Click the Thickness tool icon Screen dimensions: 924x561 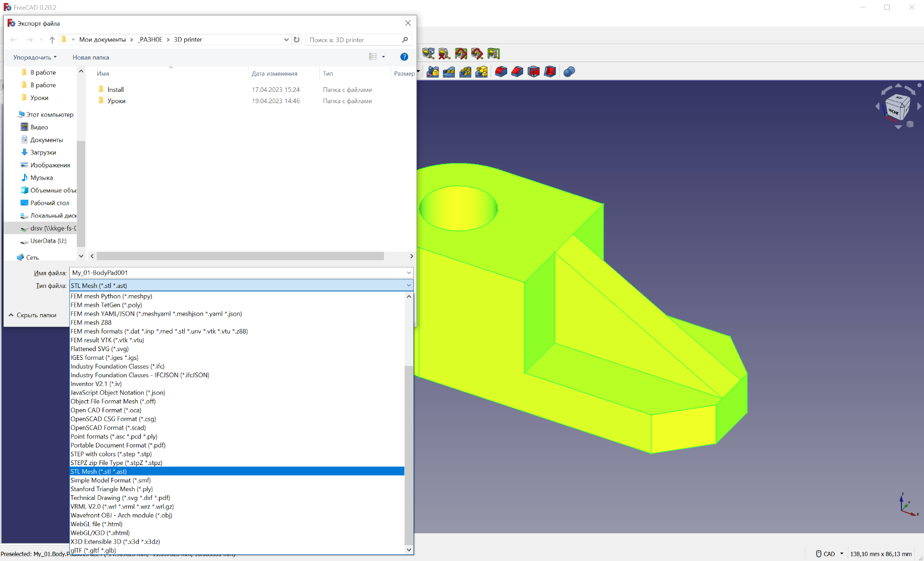550,72
